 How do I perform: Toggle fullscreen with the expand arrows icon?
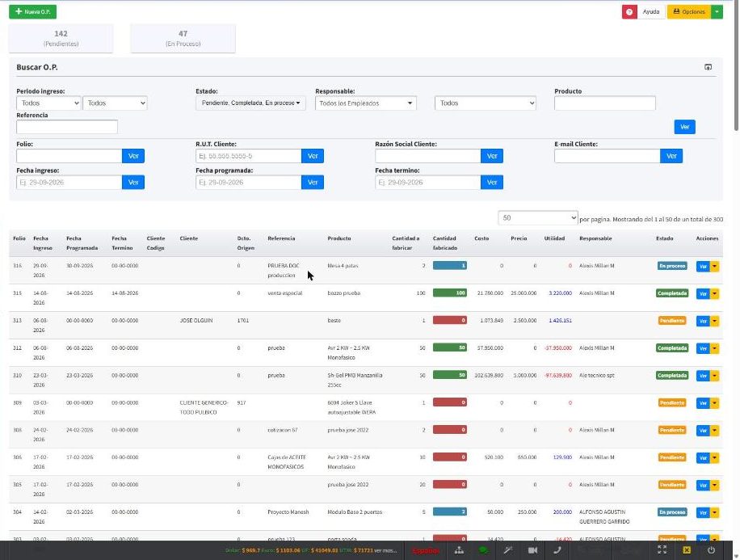(662, 550)
